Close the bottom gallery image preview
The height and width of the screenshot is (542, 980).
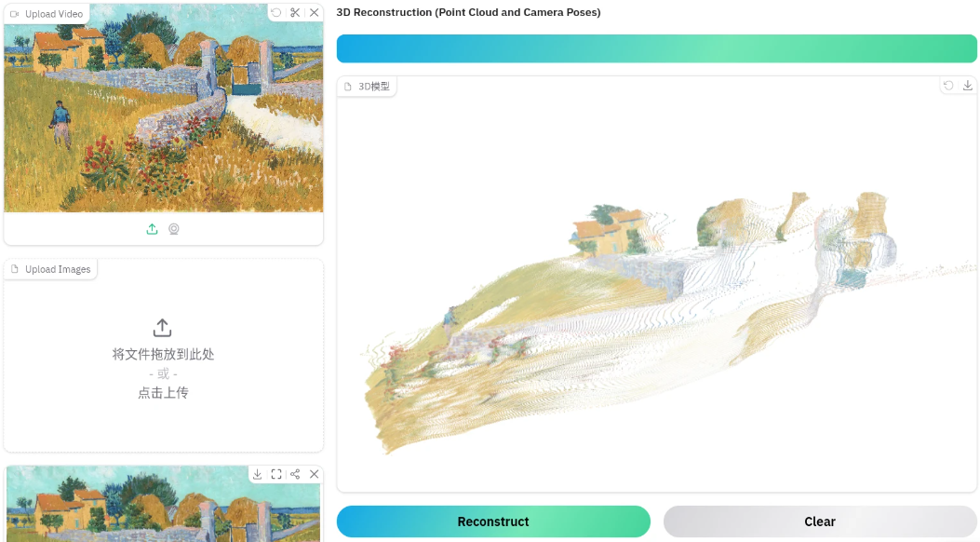point(315,474)
